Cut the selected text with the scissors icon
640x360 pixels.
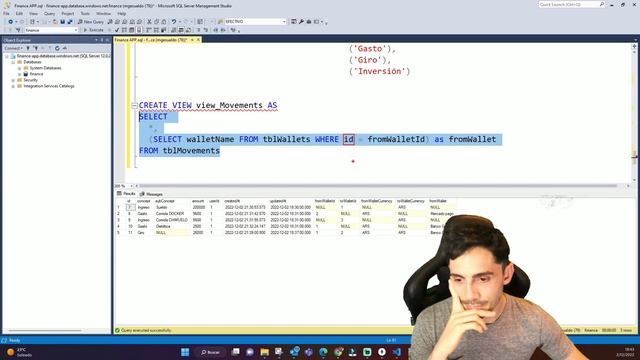[149, 22]
